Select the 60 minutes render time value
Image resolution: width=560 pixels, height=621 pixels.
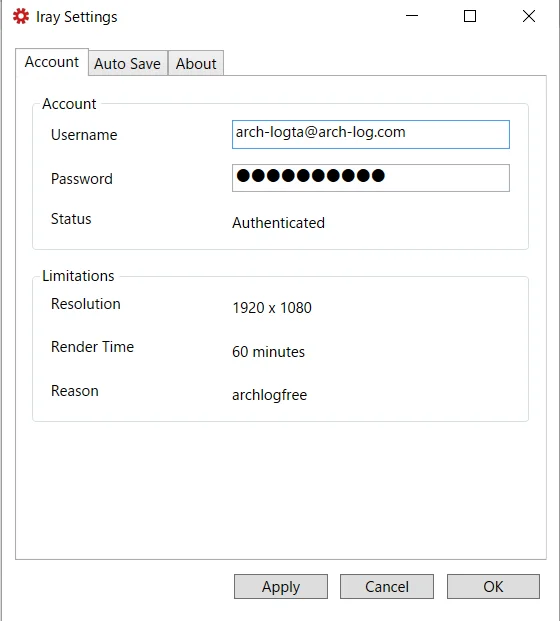269,352
